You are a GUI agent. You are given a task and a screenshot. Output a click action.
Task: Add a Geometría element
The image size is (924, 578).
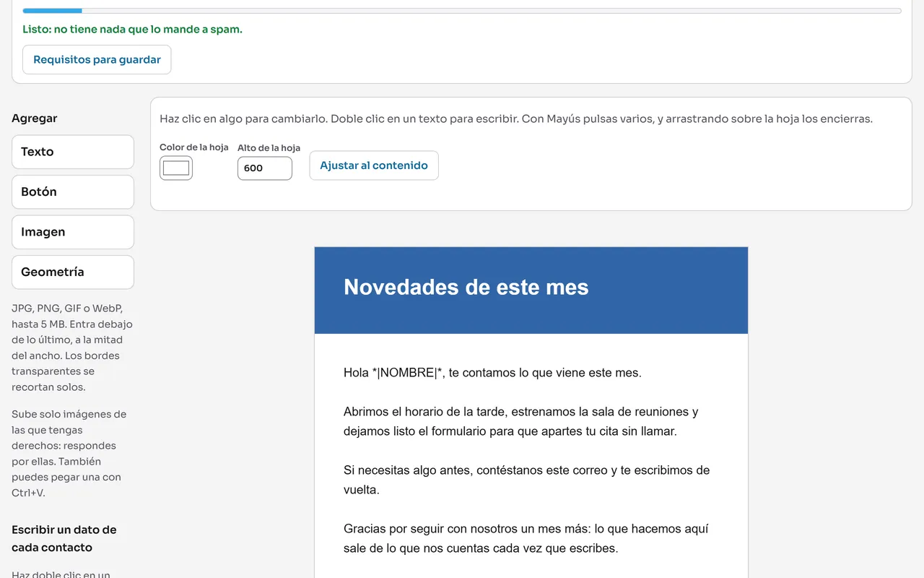[73, 272]
